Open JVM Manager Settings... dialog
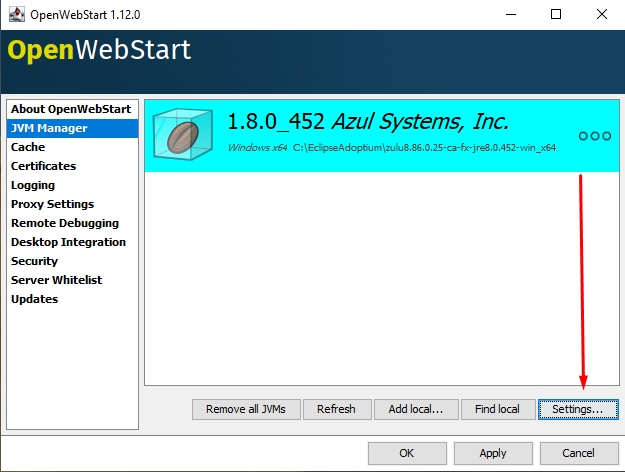Image resolution: width=625 pixels, height=472 pixels. [577, 409]
